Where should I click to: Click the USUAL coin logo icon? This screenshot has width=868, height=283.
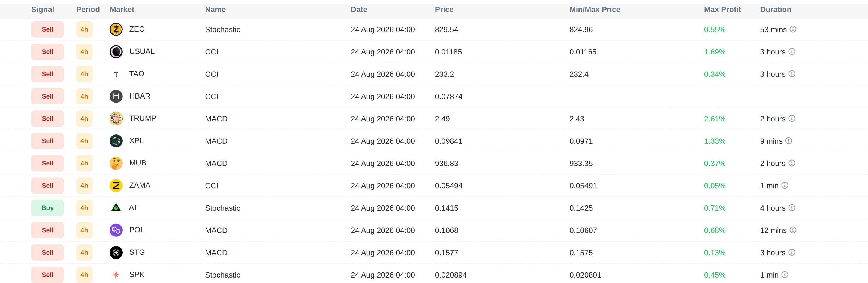[x=116, y=51]
